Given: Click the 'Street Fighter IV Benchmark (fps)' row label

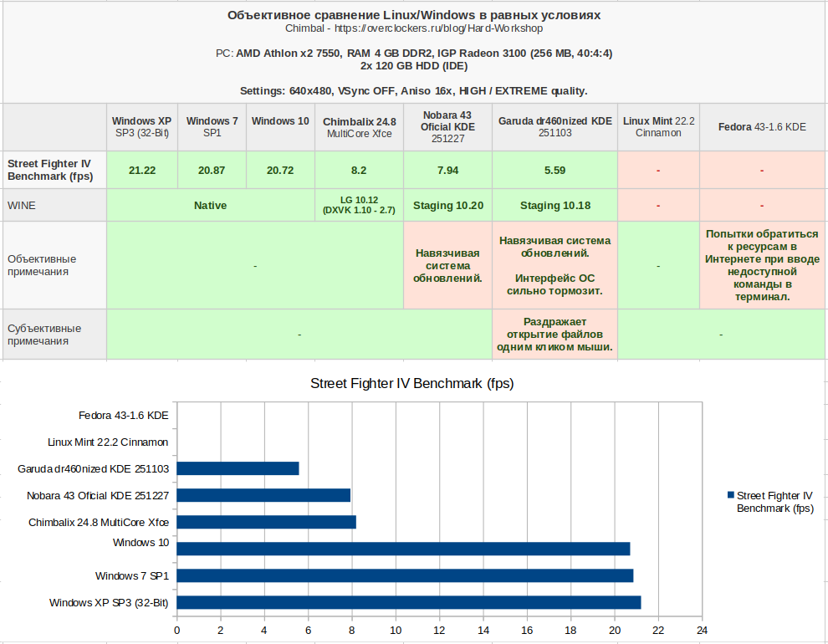Looking at the screenshot, I should pos(54,170).
